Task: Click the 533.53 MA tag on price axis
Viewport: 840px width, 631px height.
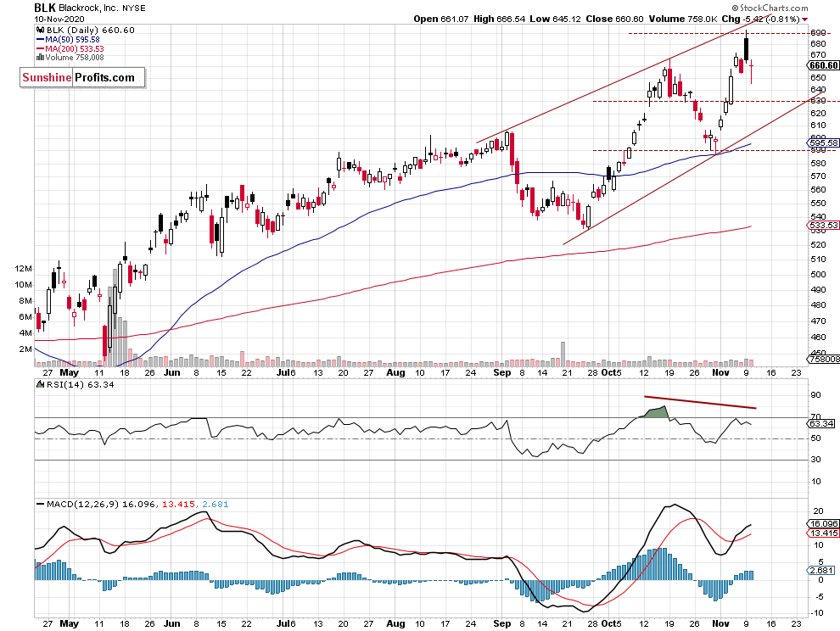Action: point(823,226)
